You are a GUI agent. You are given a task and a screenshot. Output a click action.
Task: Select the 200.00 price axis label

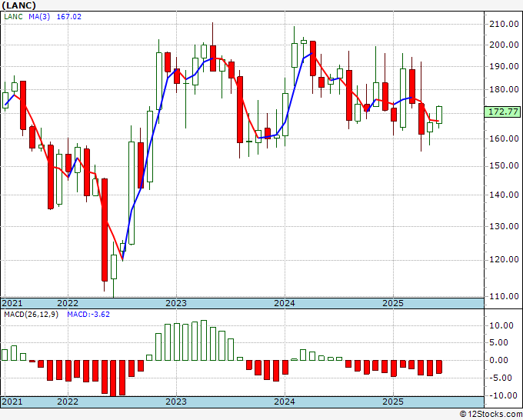(504, 45)
